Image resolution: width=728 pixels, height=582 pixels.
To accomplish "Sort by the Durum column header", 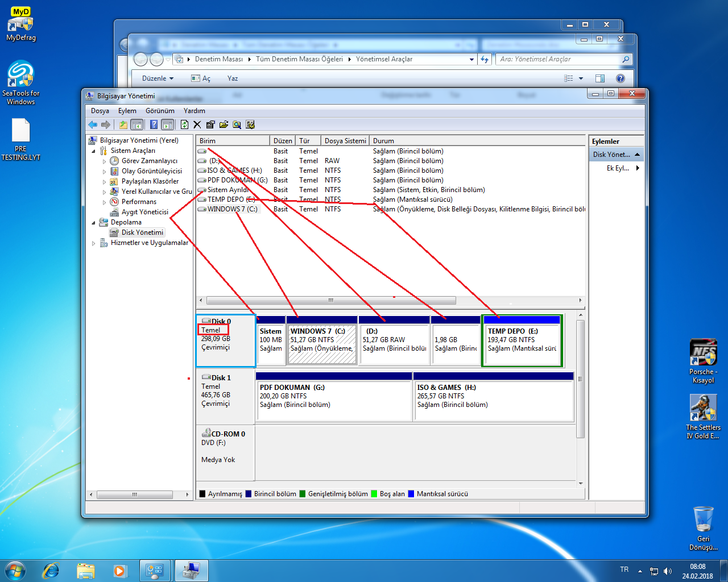I will pyautogui.click(x=478, y=140).
